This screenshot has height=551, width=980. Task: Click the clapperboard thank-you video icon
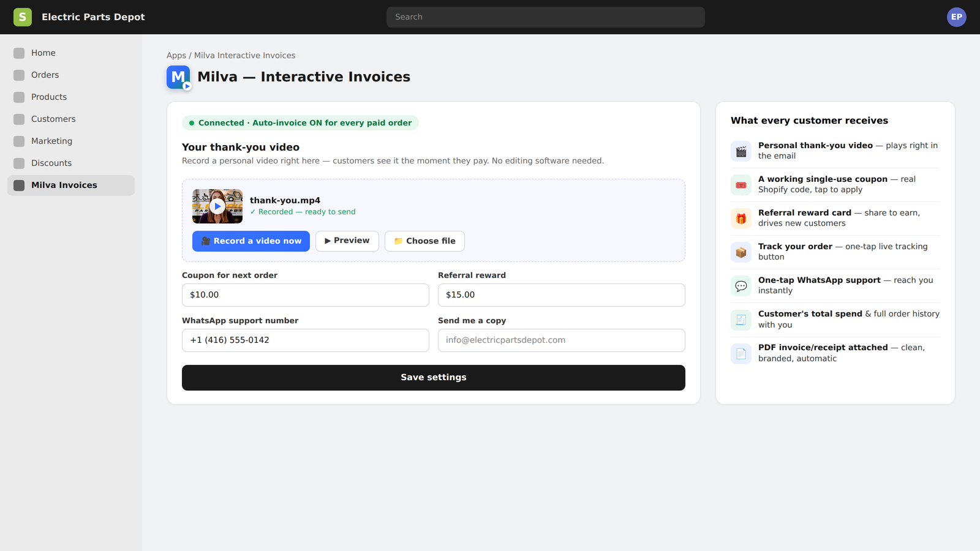(741, 151)
